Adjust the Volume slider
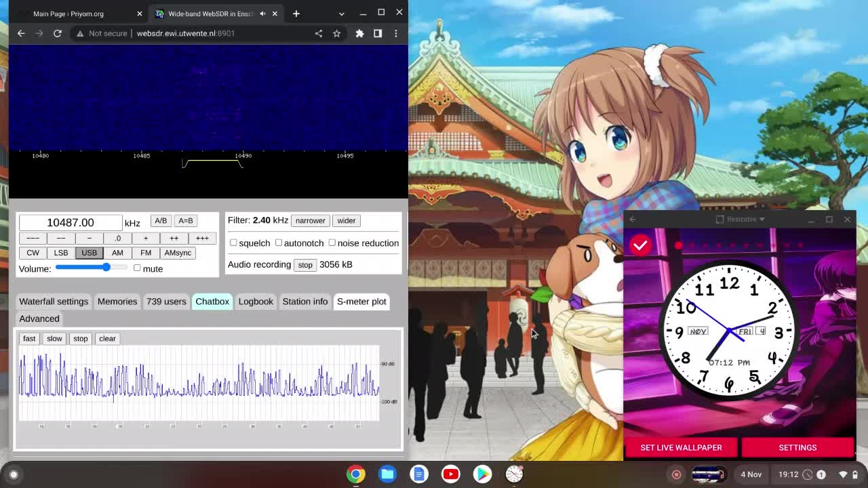 (92, 268)
